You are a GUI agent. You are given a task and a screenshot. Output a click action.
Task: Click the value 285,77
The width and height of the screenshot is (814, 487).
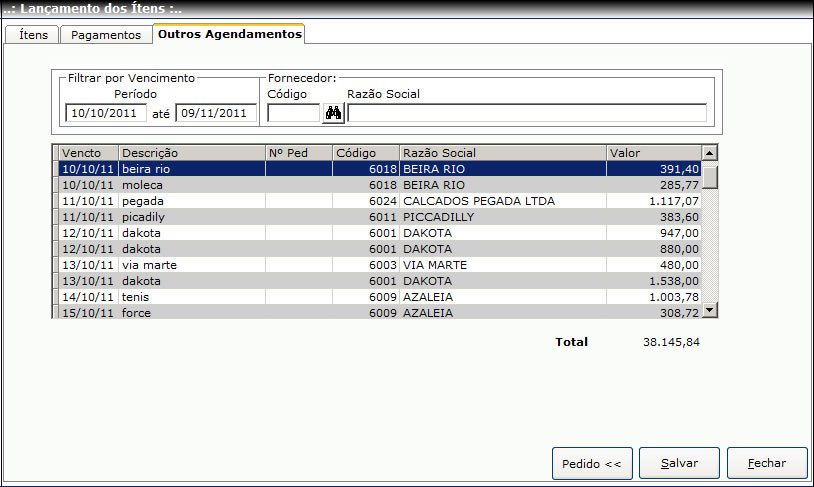679,185
